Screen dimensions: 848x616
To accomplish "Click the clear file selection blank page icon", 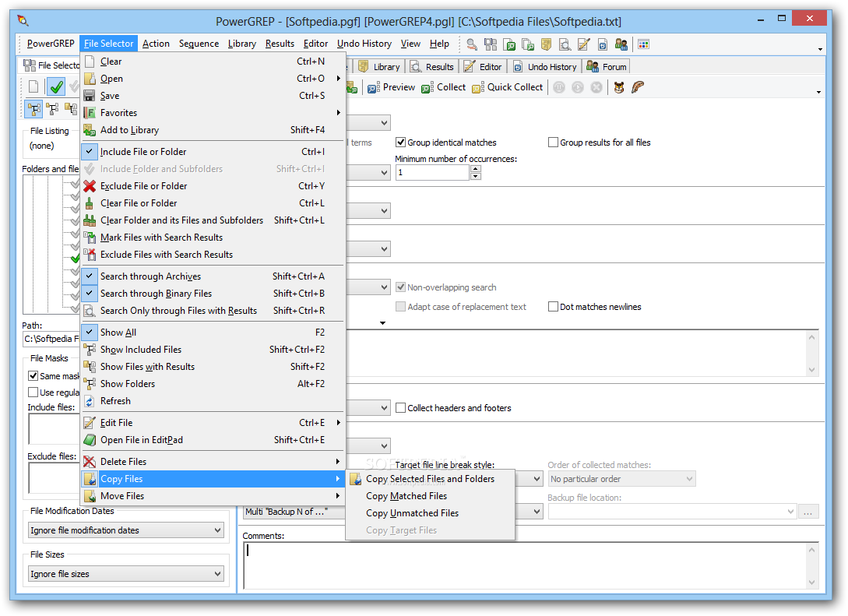I will click(33, 86).
